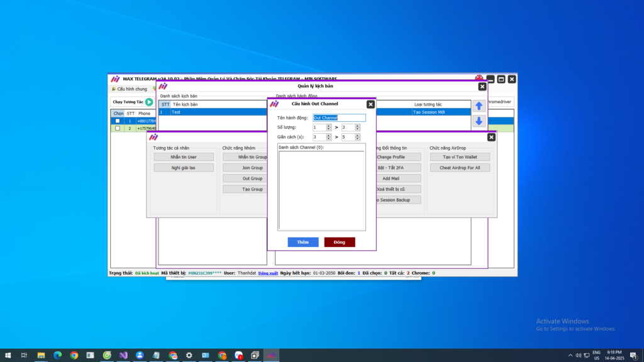This screenshot has height=362, width=644.
Task: Close the Quản lý kịch bản window
Action: click(482, 87)
